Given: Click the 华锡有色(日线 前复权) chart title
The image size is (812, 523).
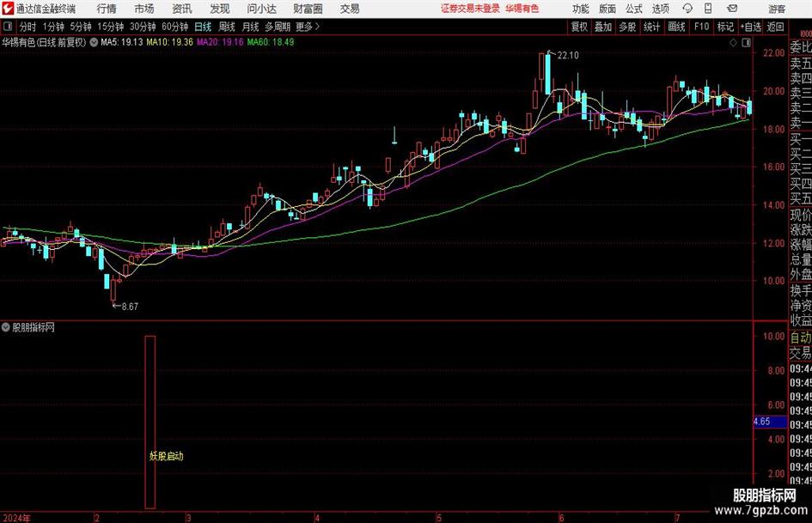Looking at the screenshot, I should [44, 42].
